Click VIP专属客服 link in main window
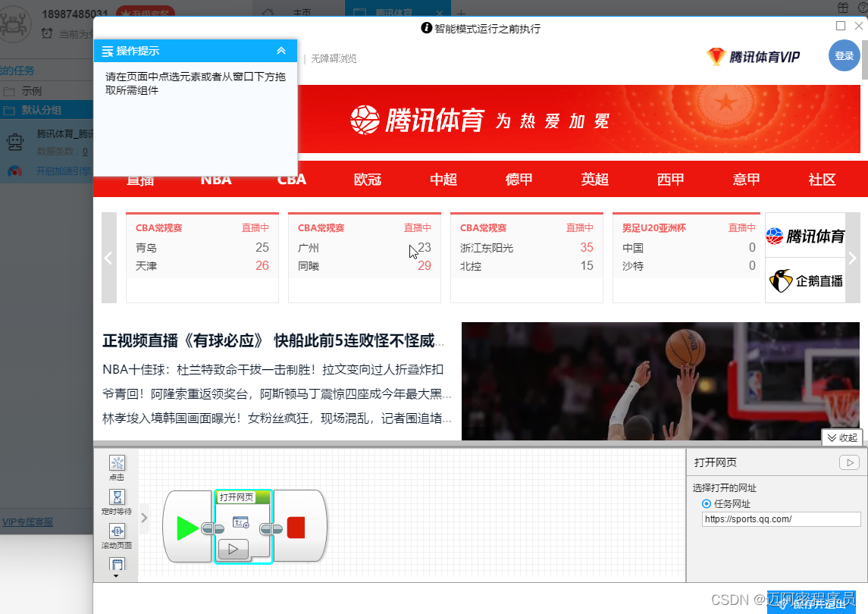868x614 pixels. (28, 522)
